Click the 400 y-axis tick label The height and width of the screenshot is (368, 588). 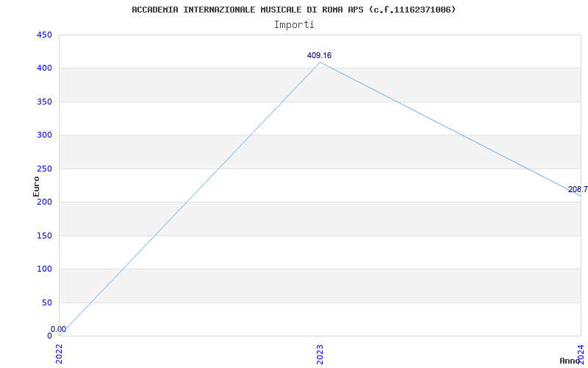tap(44, 68)
